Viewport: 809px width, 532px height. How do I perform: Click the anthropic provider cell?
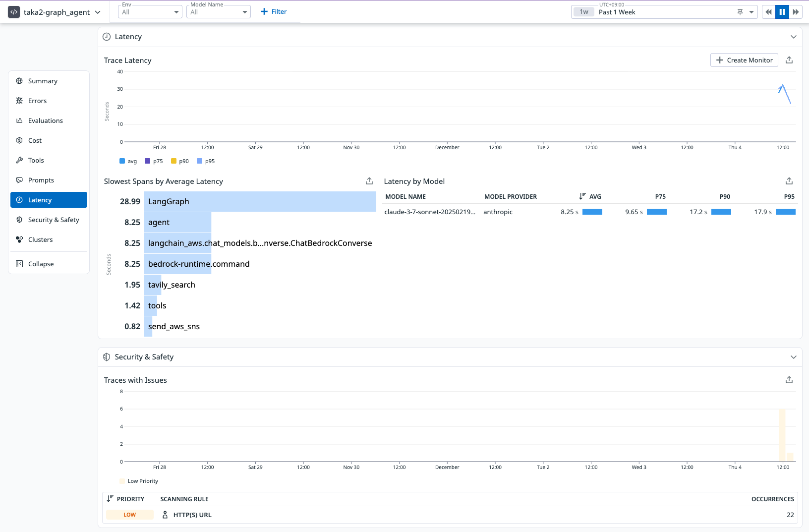[498, 212]
